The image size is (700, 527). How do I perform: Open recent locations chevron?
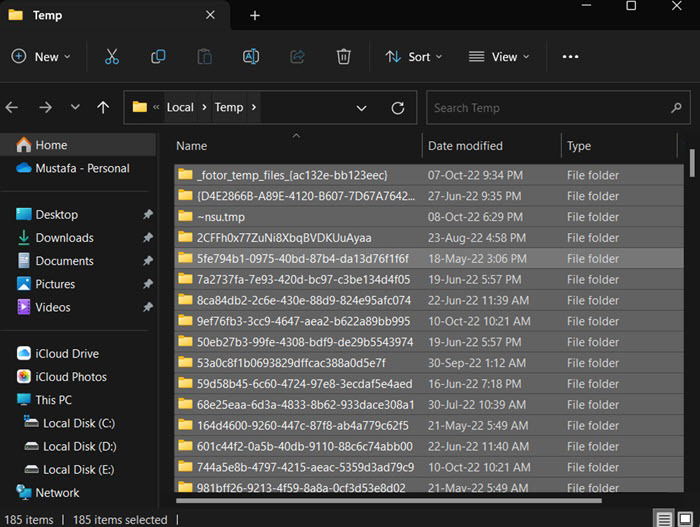(75, 107)
